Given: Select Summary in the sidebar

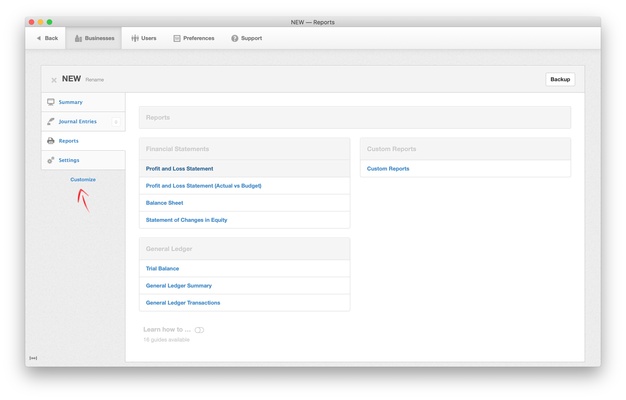Looking at the screenshot, I should (x=83, y=102).
